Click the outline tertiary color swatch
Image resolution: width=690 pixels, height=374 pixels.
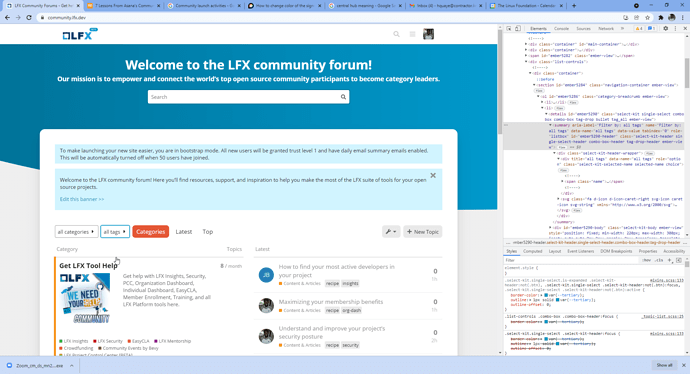pos(557,300)
